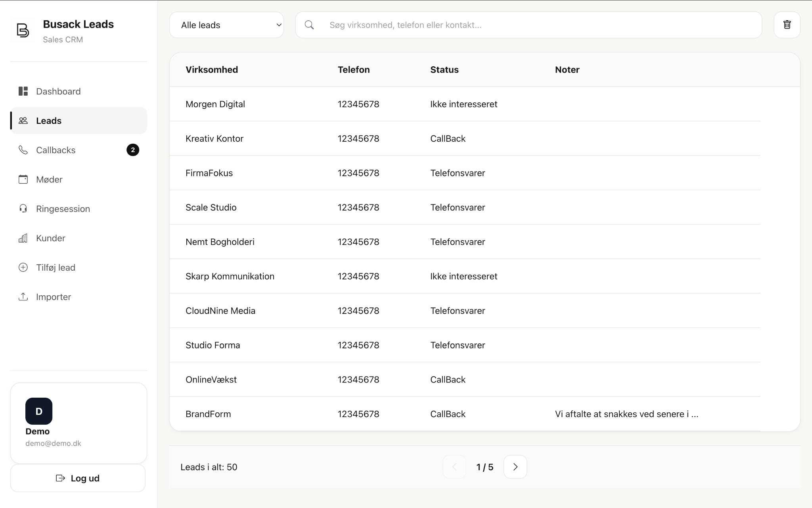Click the page indicator 1 / 5
The image size is (812, 508).
point(485,467)
